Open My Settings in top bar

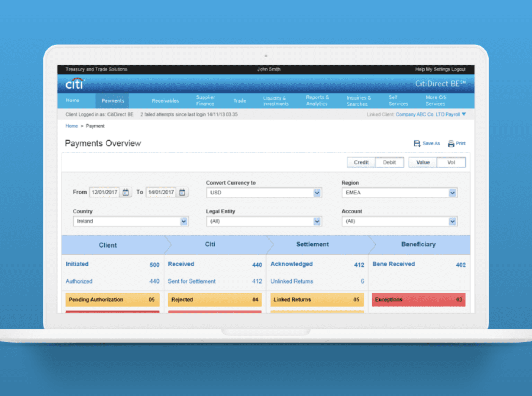tap(438, 69)
